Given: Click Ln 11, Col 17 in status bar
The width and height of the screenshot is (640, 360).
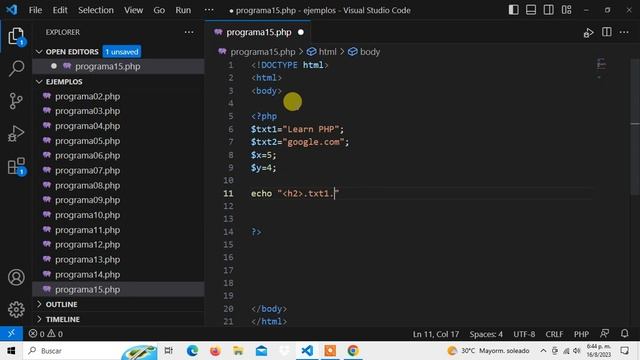Looking at the screenshot, I should [436, 334].
